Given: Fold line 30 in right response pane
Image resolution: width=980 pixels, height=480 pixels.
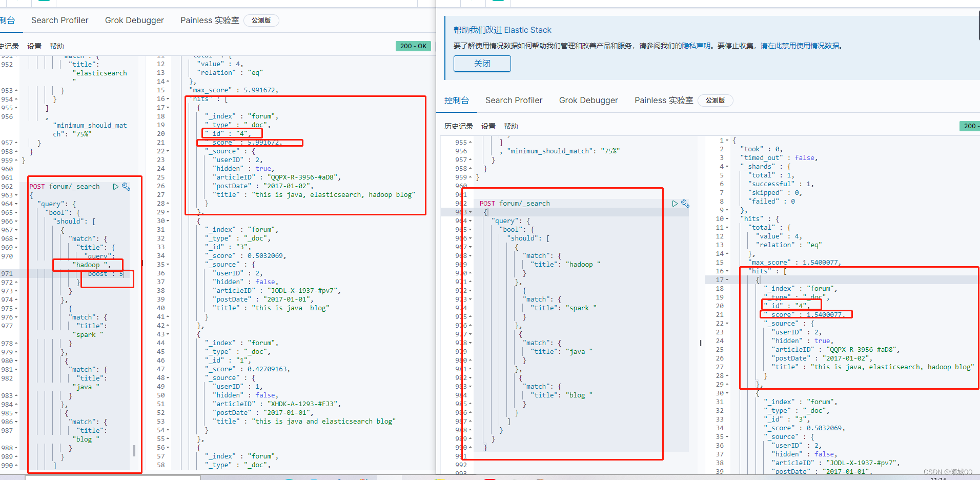Looking at the screenshot, I should pos(727,393).
